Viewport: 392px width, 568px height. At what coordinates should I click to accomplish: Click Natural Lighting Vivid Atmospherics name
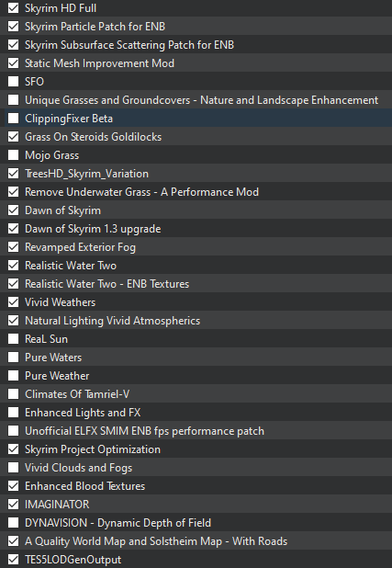[112, 321]
